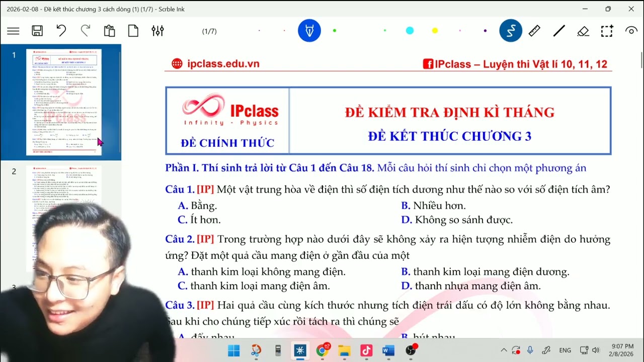Open OBS Studio from the taskbar
The width and height of the screenshot is (644, 362).
411,350
